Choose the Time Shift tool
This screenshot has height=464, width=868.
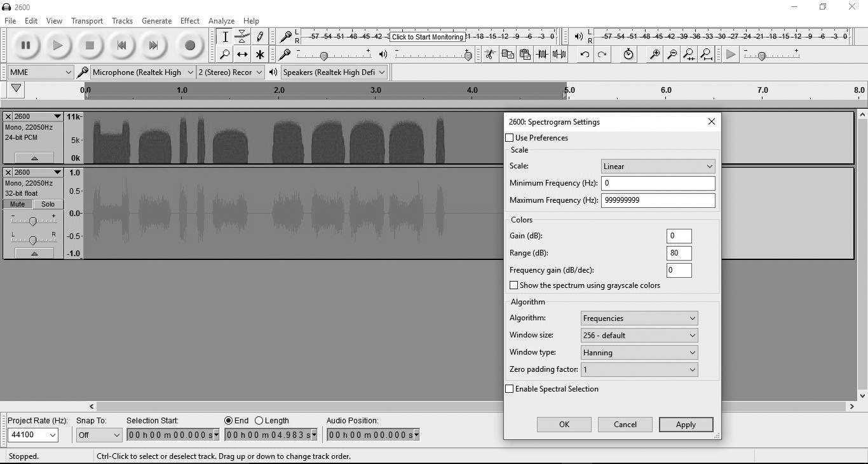(242, 55)
